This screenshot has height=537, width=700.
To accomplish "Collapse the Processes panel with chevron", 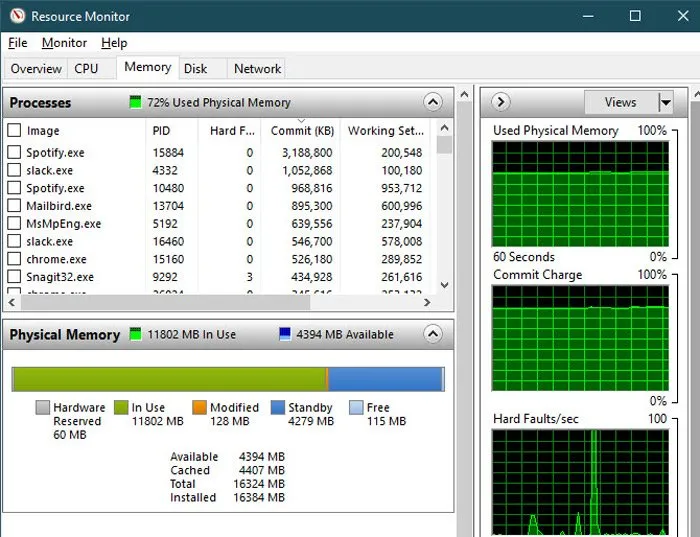I will pyautogui.click(x=432, y=102).
